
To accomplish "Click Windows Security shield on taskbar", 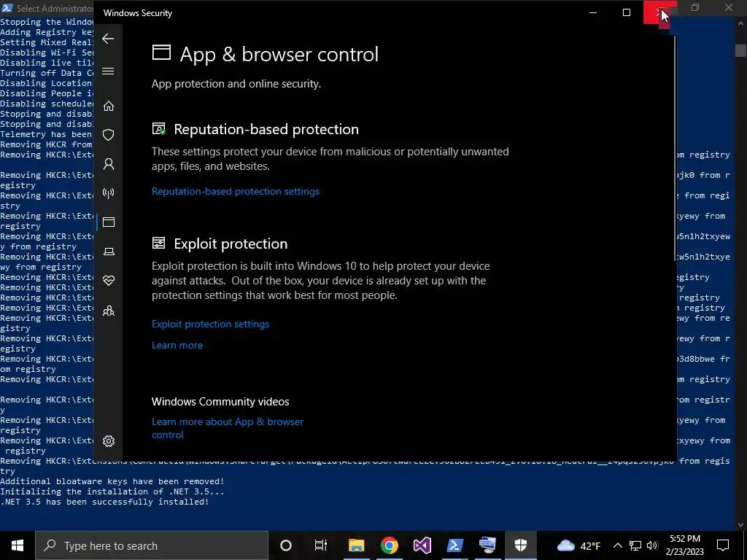I will 521,545.
